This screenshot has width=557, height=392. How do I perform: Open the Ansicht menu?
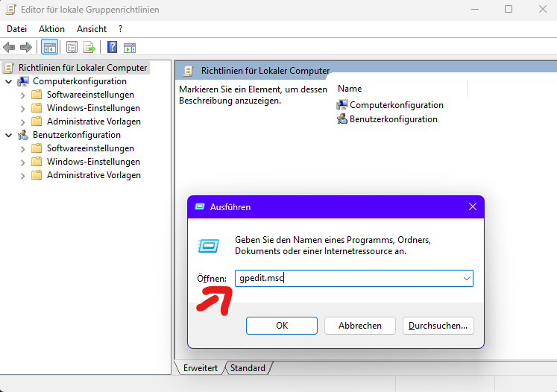92,29
